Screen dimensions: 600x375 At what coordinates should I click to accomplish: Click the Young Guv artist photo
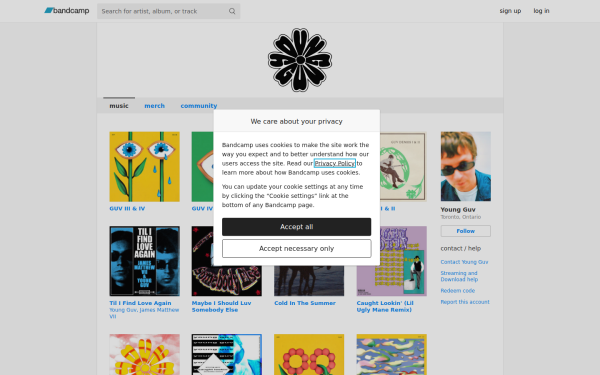coord(466,166)
